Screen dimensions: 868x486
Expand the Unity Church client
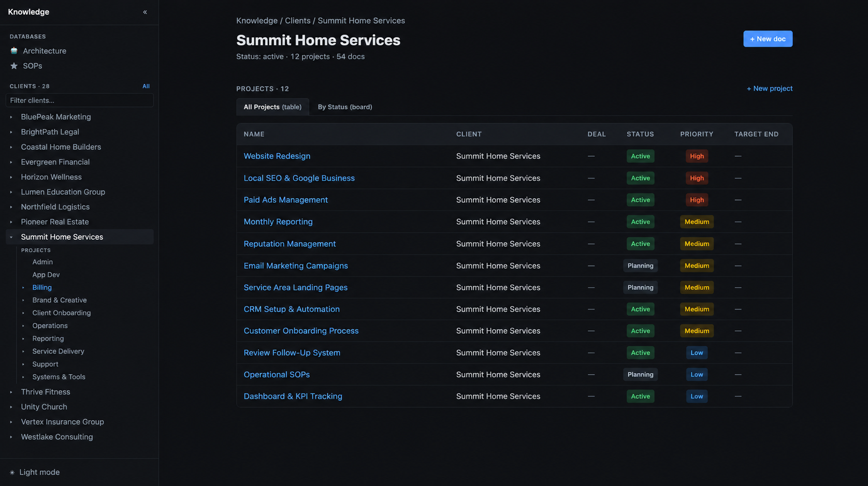[11, 407]
